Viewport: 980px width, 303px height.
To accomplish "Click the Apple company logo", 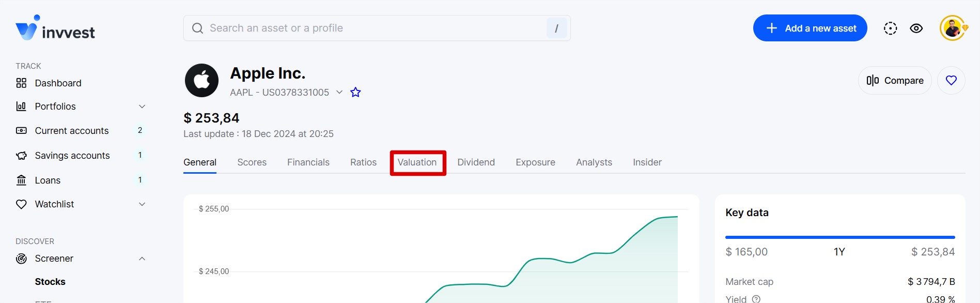I will coord(201,80).
